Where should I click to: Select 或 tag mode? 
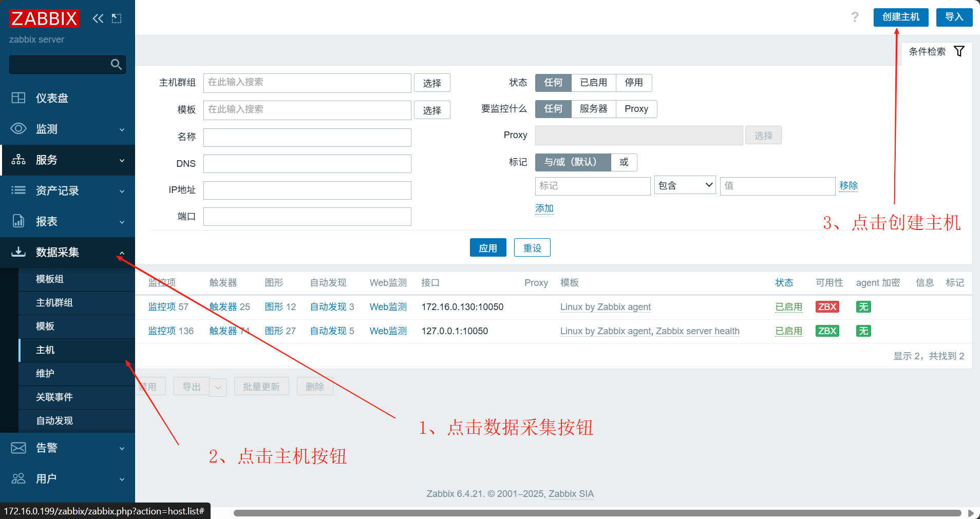pyautogui.click(x=624, y=162)
